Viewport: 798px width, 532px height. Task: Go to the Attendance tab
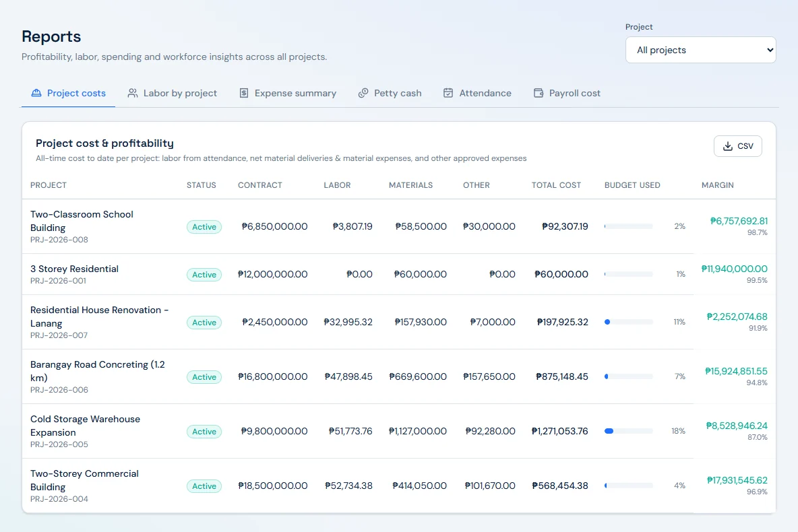pyautogui.click(x=477, y=93)
